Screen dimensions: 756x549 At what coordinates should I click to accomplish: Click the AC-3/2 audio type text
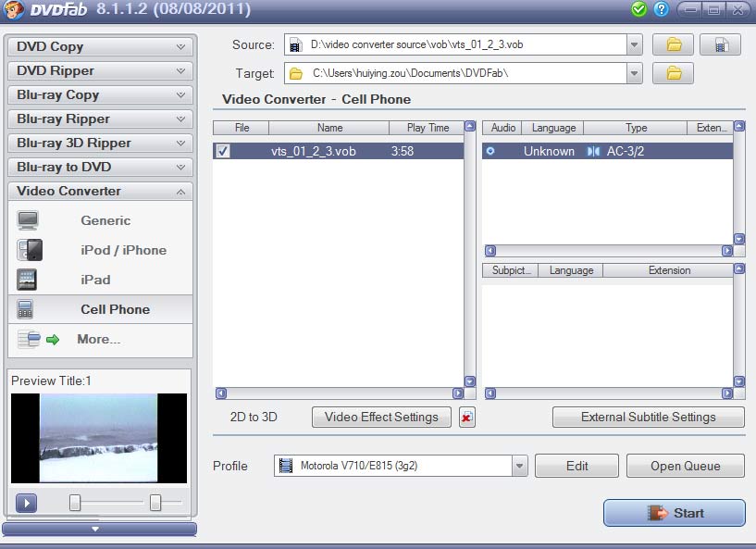coord(625,152)
